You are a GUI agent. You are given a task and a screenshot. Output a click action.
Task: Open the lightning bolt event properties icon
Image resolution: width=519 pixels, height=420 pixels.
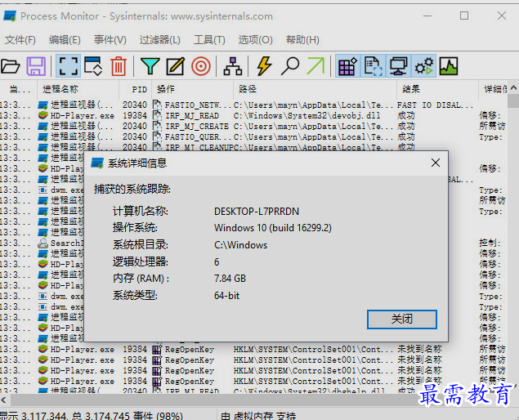pyautogui.click(x=264, y=66)
